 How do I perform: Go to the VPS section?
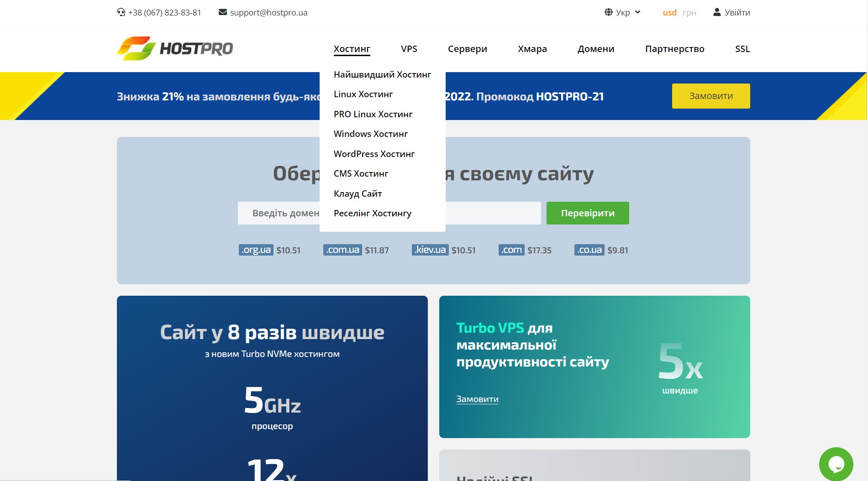(x=409, y=49)
